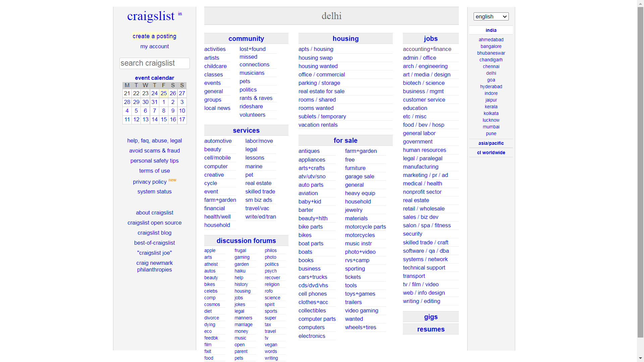
Task: Click the craigslist logo link
Action: pos(151,16)
